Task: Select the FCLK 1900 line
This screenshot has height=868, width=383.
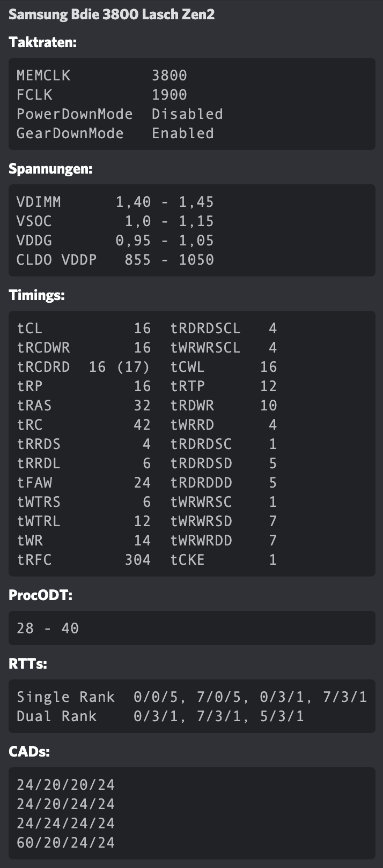Action: point(102,95)
